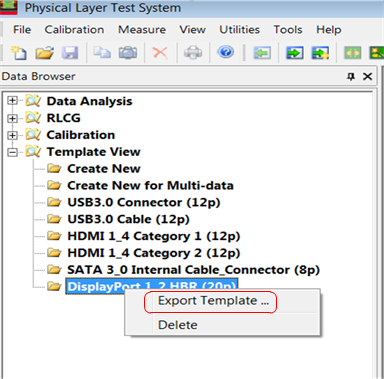The image size is (384, 379).
Task: Select Template View tree item
Action: coord(93,152)
